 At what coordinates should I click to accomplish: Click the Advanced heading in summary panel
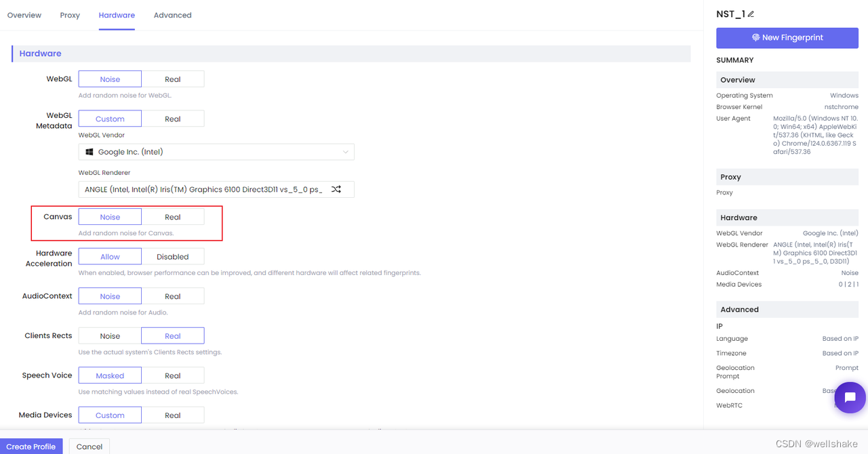(739, 310)
